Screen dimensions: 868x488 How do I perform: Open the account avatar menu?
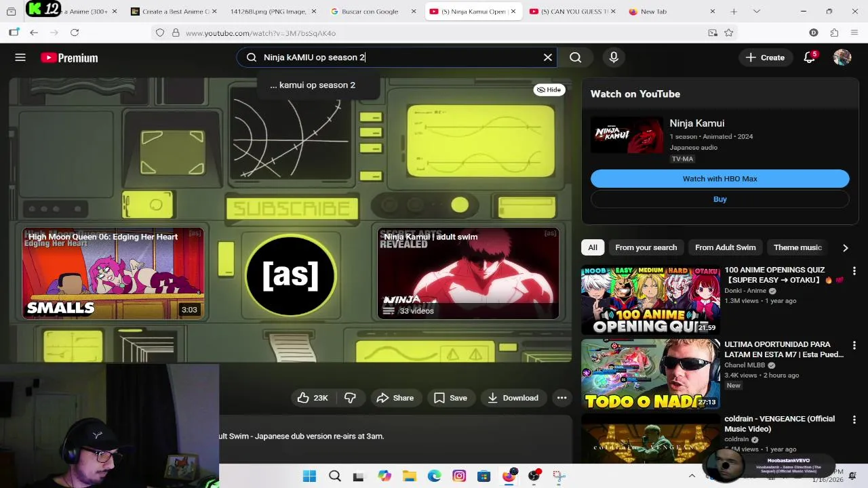click(842, 58)
